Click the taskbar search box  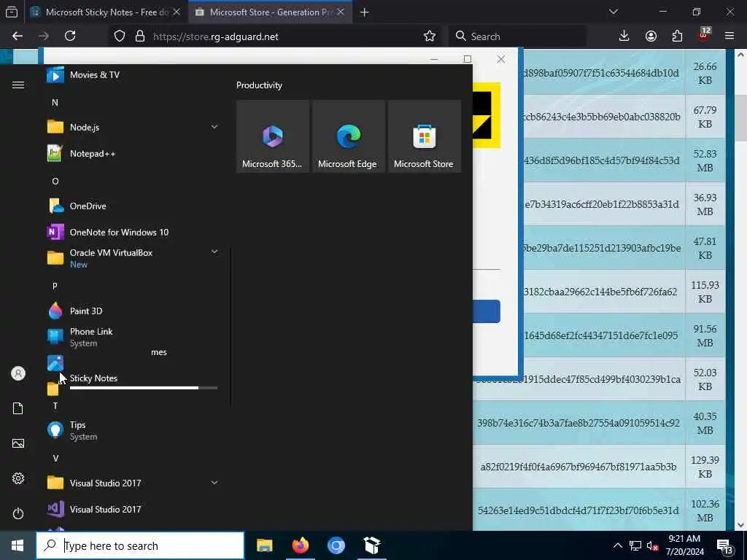click(x=140, y=545)
